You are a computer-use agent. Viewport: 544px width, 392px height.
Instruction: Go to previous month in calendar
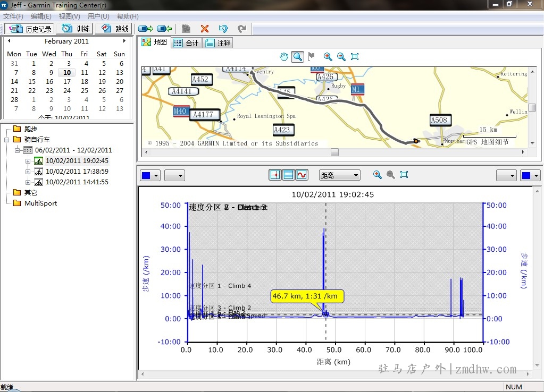9,40
